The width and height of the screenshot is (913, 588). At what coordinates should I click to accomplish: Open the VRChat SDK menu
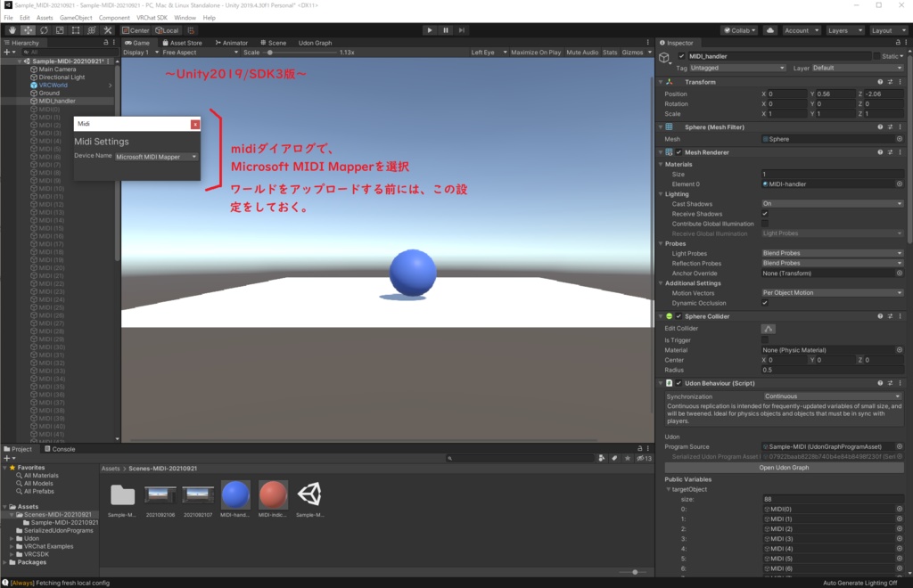tap(152, 18)
